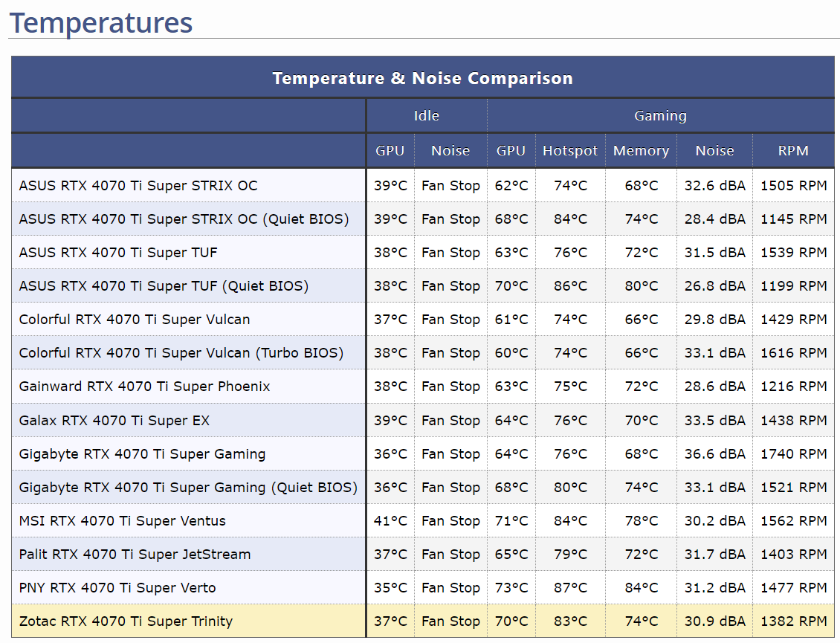Select Gigabyte RTX 4070 Ti Super Gaming name
This screenshot has height=643, width=840.
[142, 454]
